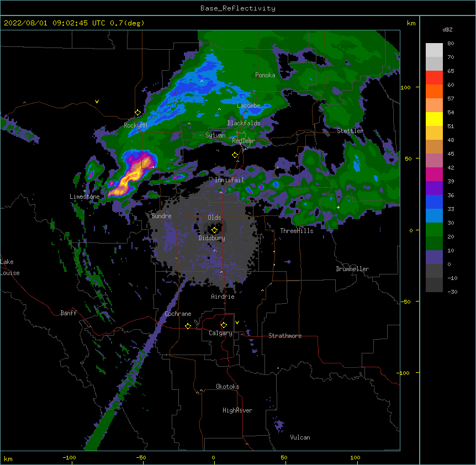
Task: Click the Cochrane town label
Action: pyautogui.click(x=178, y=314)
